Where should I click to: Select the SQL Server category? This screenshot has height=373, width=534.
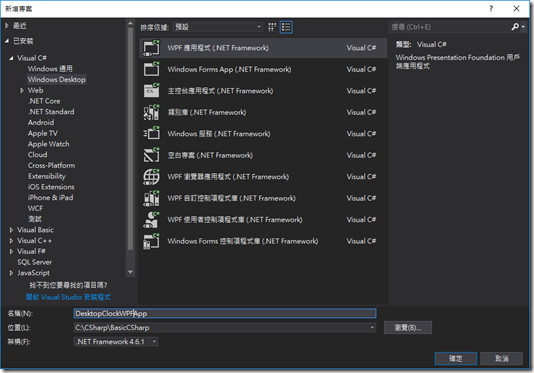[35, 262]
